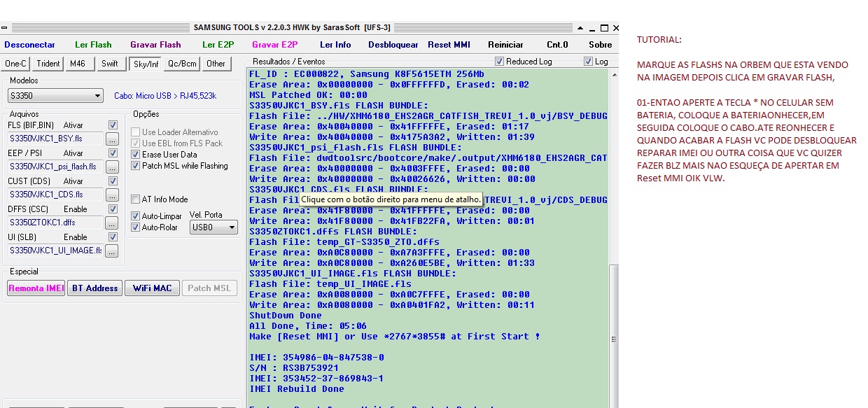Click the 'Cabo: Micro USB > RJ45,523k' label
The image size is (868, 408).
pyautogui.click(x=165, y=96)
